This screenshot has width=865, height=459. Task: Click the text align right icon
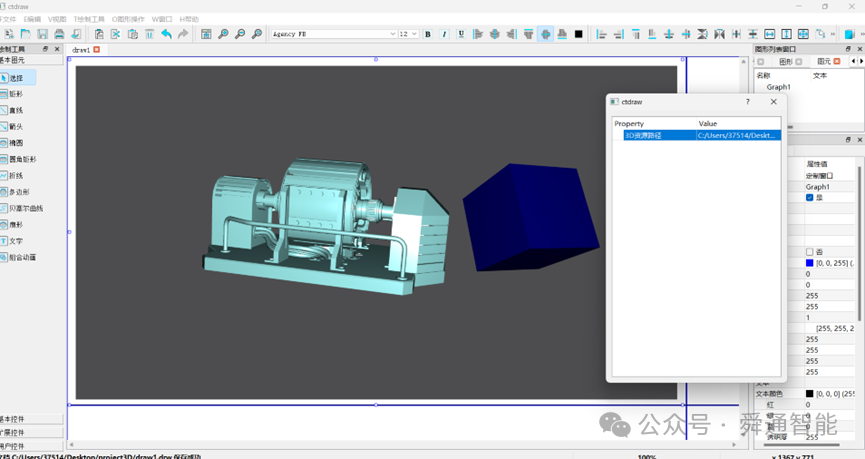[x=511, y=34]
